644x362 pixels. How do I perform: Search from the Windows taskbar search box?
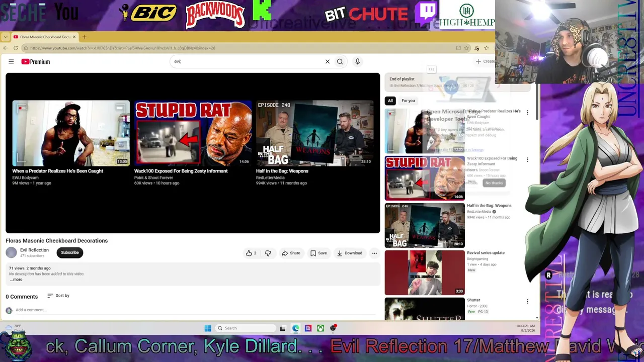point(245,328)
